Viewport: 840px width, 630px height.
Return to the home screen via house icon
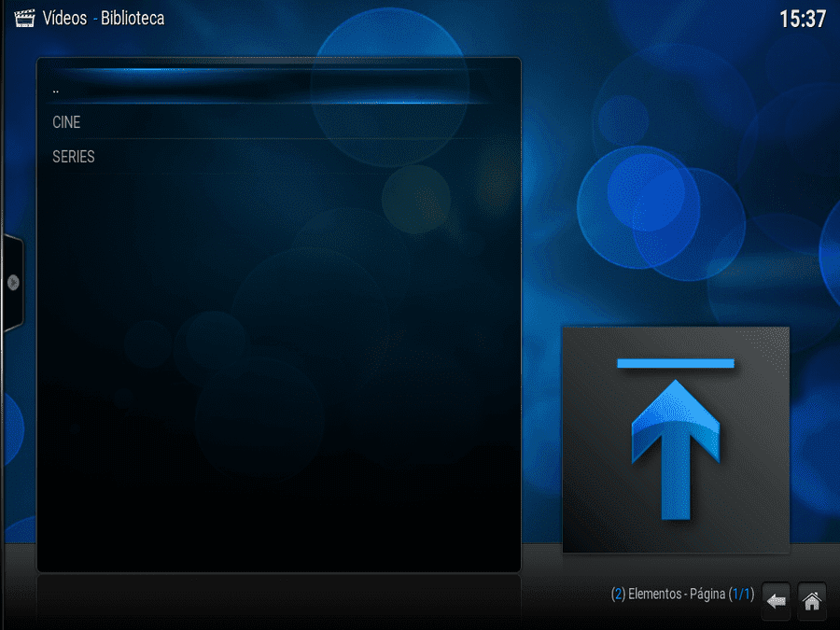click(x=812, y=600)
